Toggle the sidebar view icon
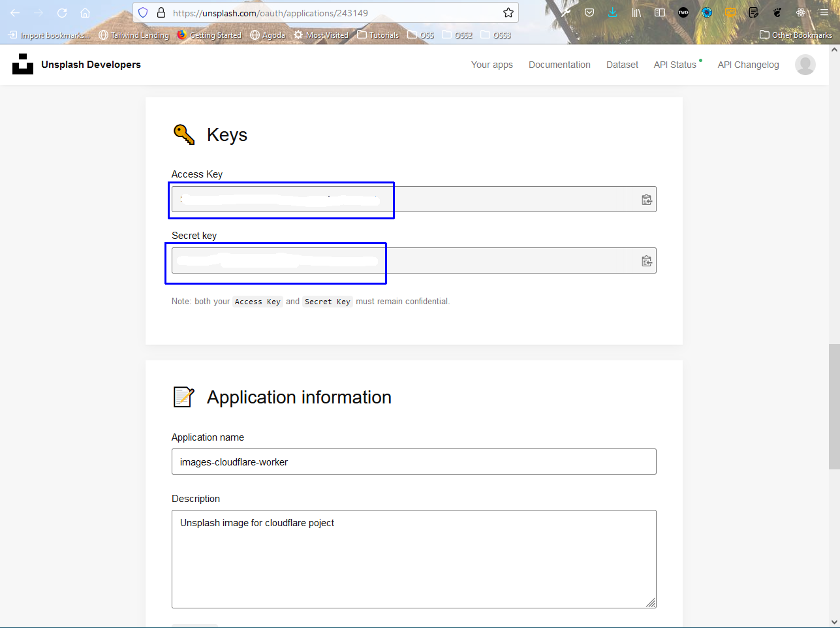Screen dimensions: 840x628 coord(660,12)
